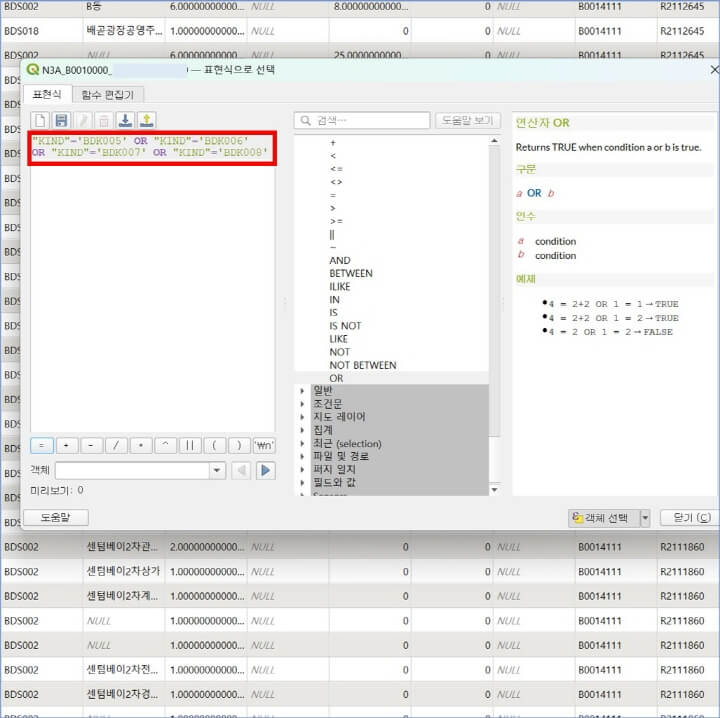Viewport: 720px width, 718px height.
Task: Click the 객체 선택 button
Action: (603, 518)
